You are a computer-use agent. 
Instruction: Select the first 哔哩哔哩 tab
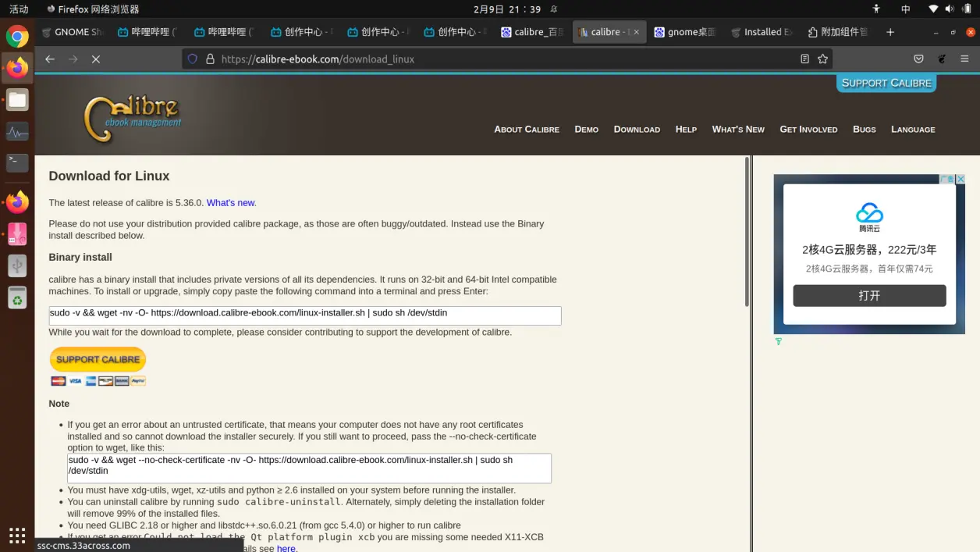pos(147,32)
